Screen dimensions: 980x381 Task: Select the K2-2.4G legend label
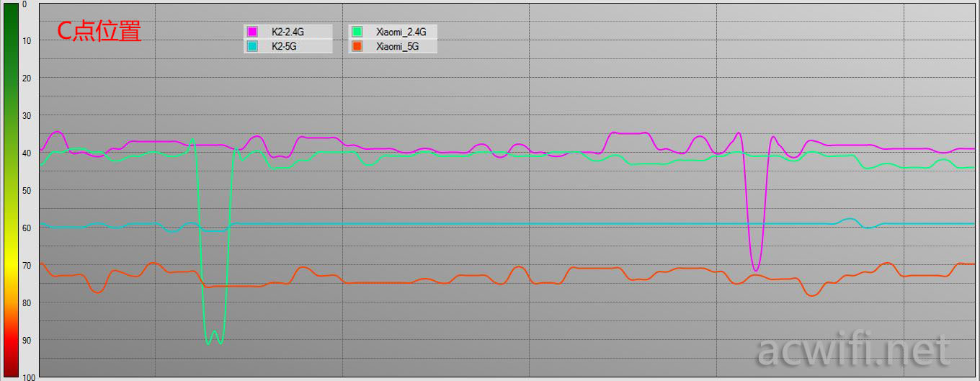point(288,32)
